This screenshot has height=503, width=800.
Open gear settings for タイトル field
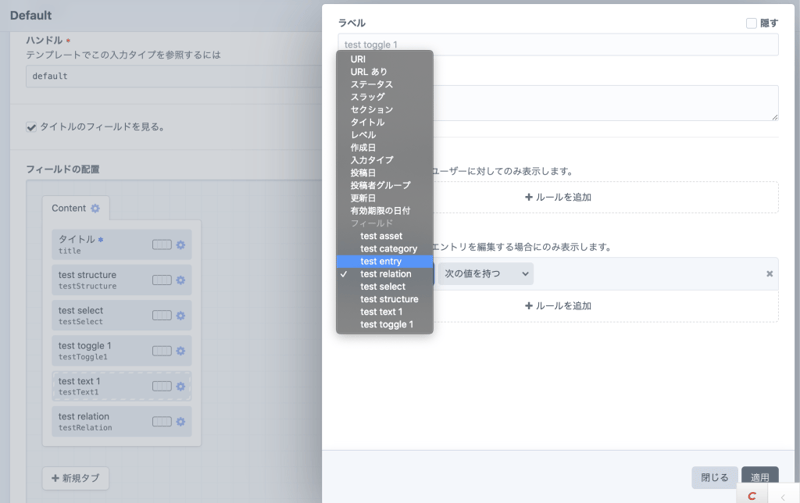[x=181, y=245]
